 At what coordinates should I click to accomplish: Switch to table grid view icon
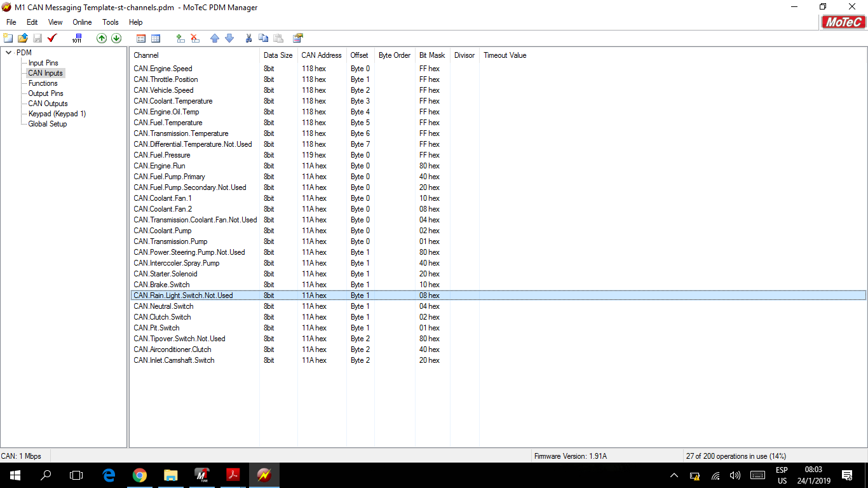pos(156,38)
